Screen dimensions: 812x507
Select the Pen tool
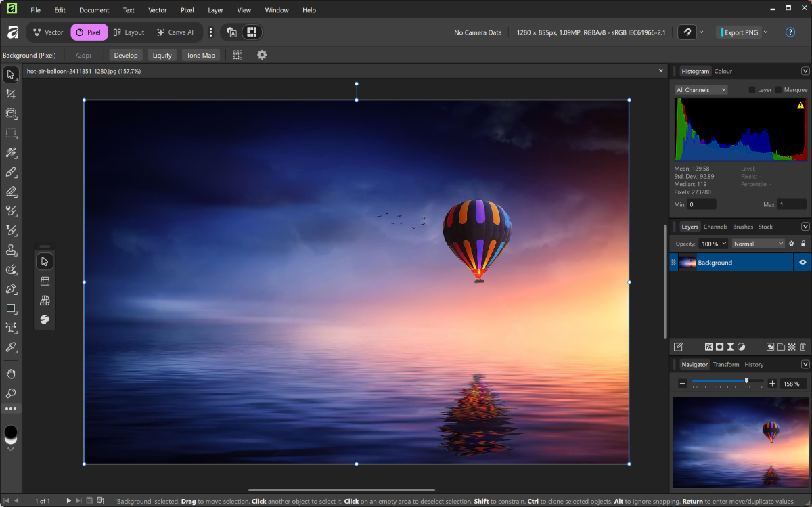[x=11, y=289]
